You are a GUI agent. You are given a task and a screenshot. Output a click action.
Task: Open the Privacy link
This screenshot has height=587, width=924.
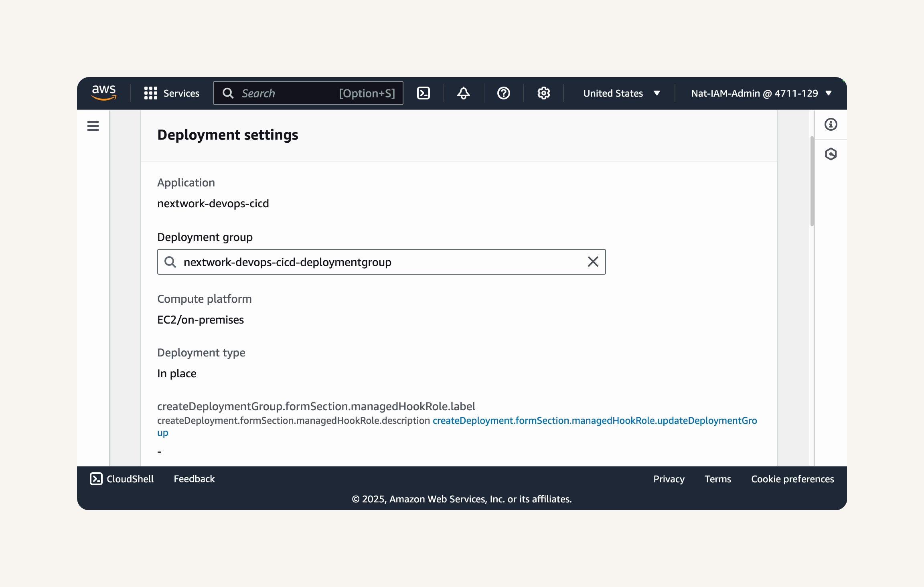669,479
